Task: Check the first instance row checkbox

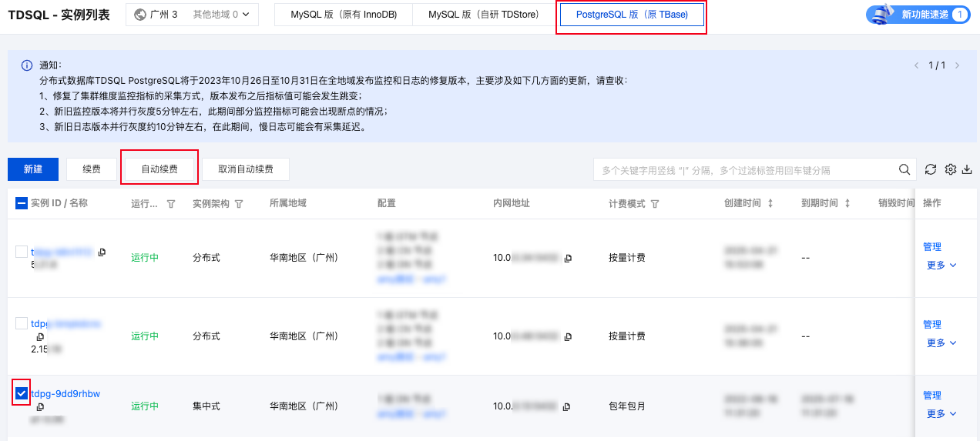Action: point(22,251)
